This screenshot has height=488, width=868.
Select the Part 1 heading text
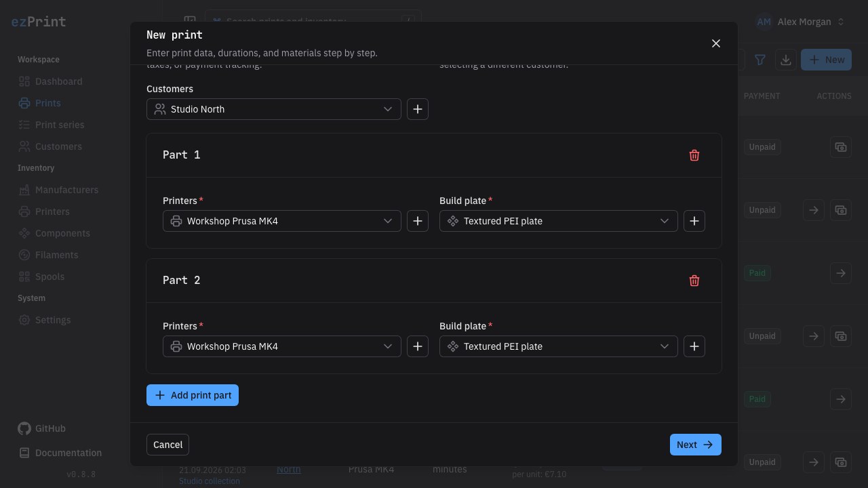click(x=182, y=155)
